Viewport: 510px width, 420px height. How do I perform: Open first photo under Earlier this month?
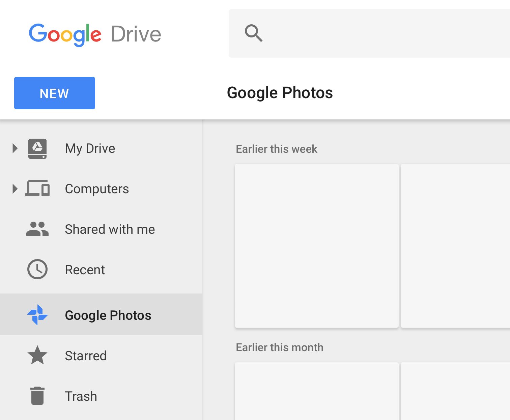click(316, 391)
